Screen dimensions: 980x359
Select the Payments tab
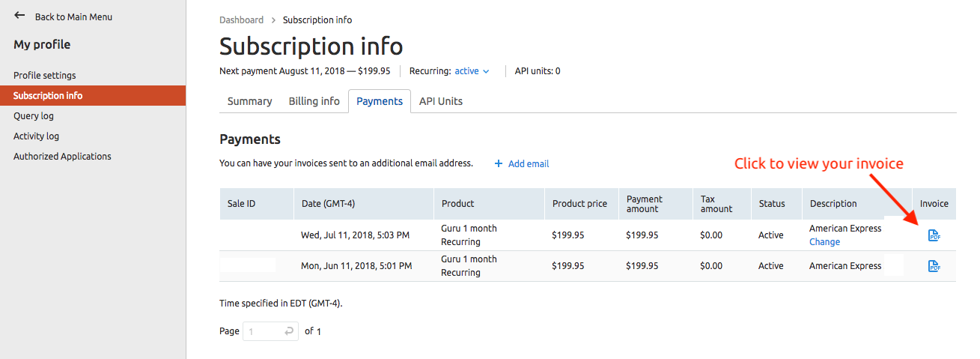coord(380,101)
